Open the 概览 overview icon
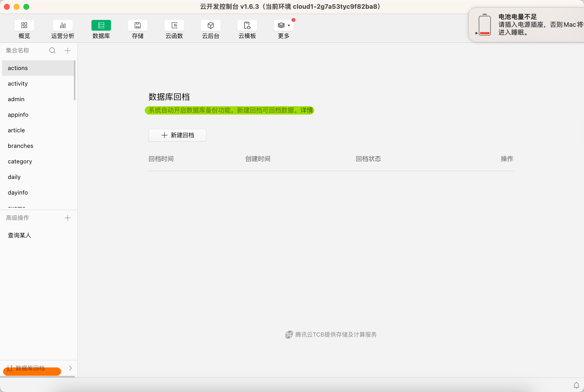 click(x=24, y=26)
